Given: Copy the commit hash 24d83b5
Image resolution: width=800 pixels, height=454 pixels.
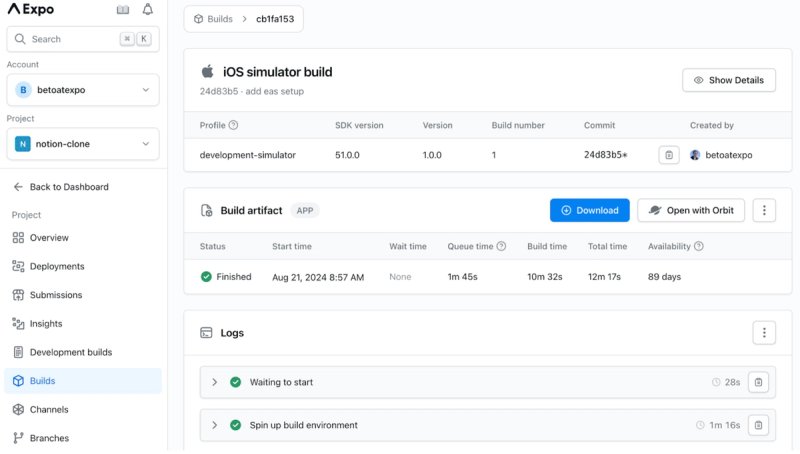Looking at the screenshot, I should 668,155.
